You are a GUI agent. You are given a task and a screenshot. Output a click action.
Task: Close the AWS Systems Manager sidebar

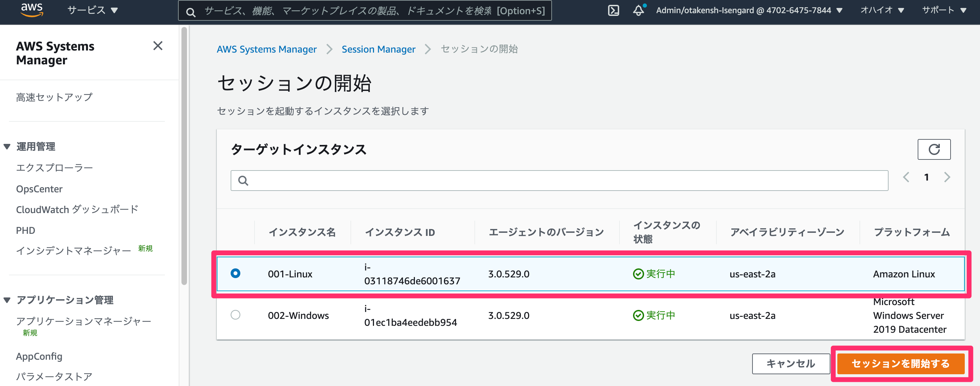(x=158, y=46)
